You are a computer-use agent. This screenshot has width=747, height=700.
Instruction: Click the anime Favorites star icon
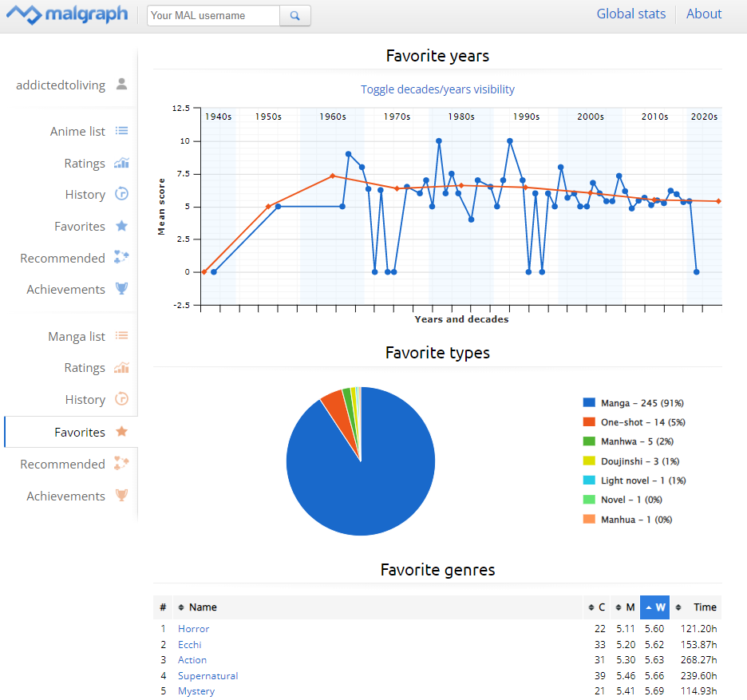[x=121, y=227]
